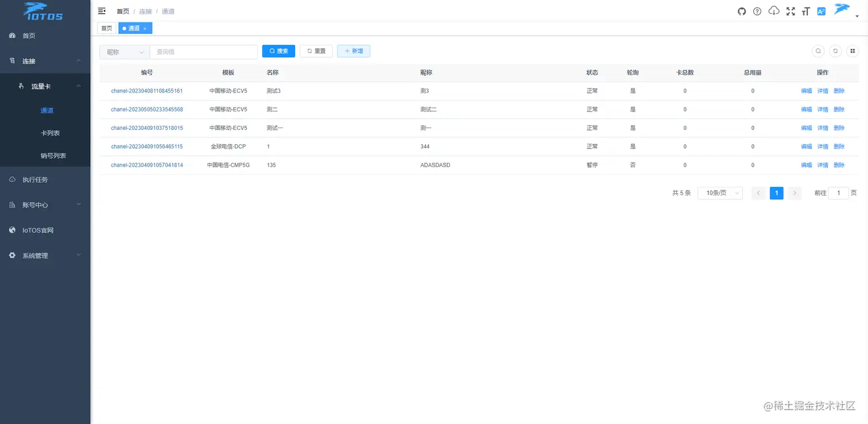Image resolution: width=868 pixels, height=424 pixels.
Task: Select page 1 in pagination
Action: pos(776,193)
